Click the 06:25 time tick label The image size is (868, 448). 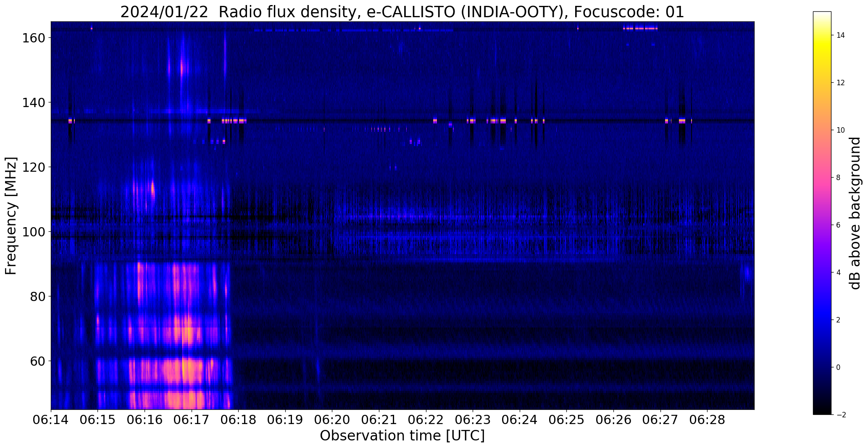coord(567,420)
